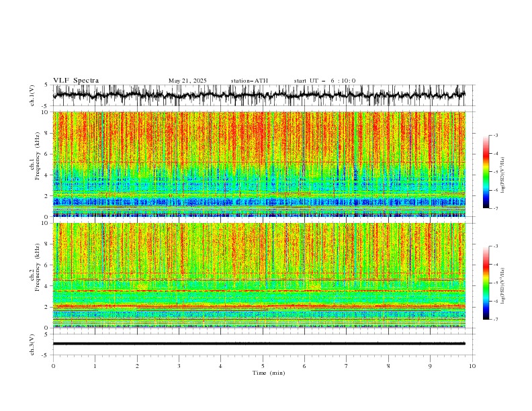Click the "1" time axis tick label

coord(95,366)
